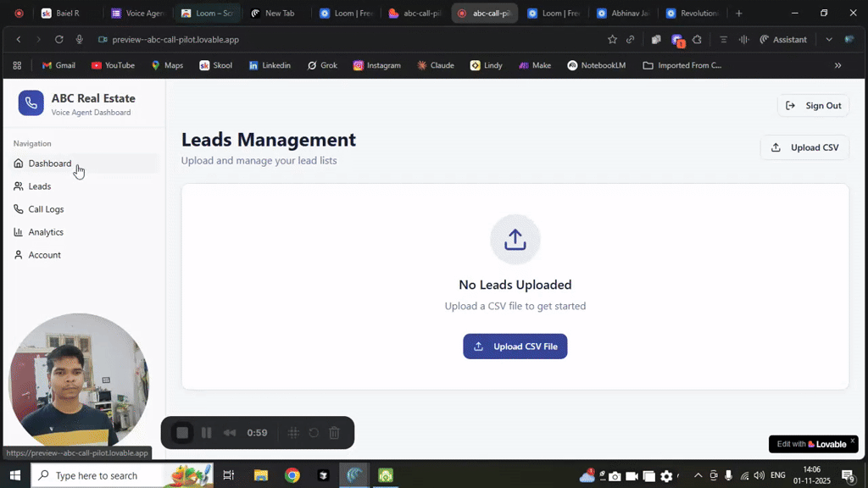Screen dimensions: 868x488
Task: Open the browser extensions puzzle icon
Action: (697, 39)
